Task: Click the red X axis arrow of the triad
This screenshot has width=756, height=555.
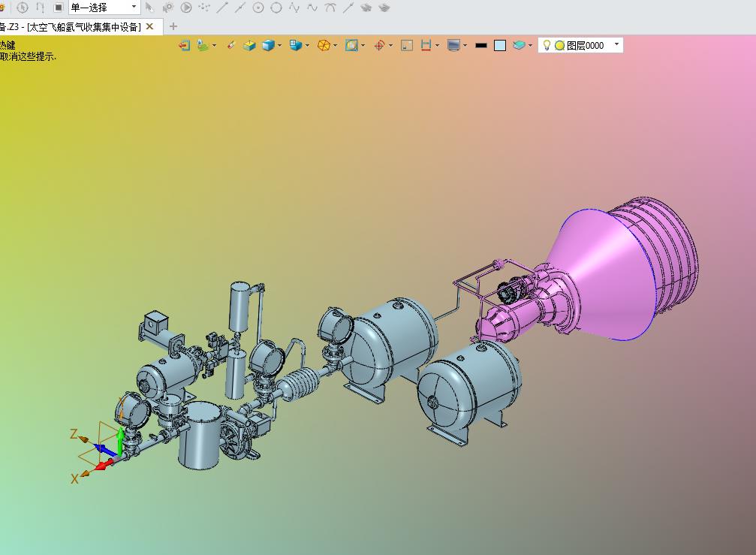Action: [104, 465]
